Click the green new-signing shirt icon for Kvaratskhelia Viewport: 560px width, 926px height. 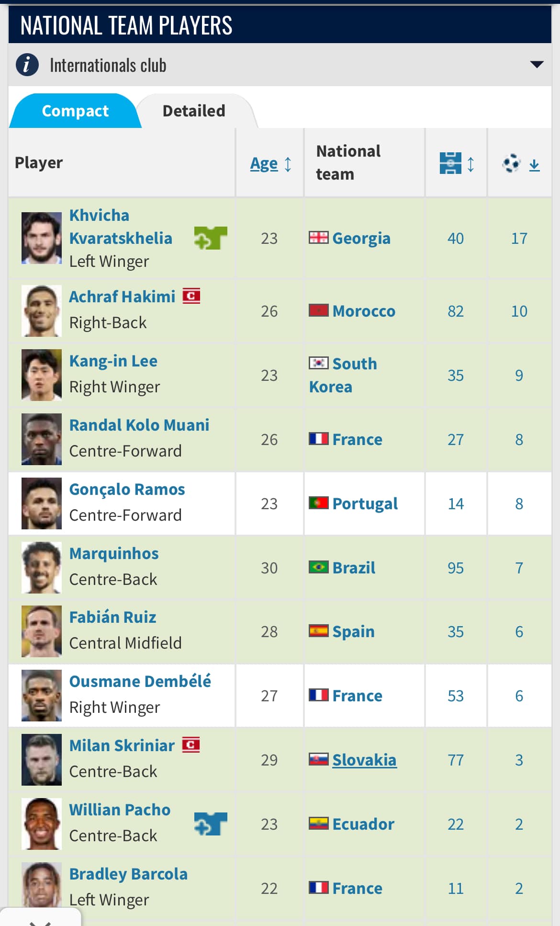[x=210, y=238]
